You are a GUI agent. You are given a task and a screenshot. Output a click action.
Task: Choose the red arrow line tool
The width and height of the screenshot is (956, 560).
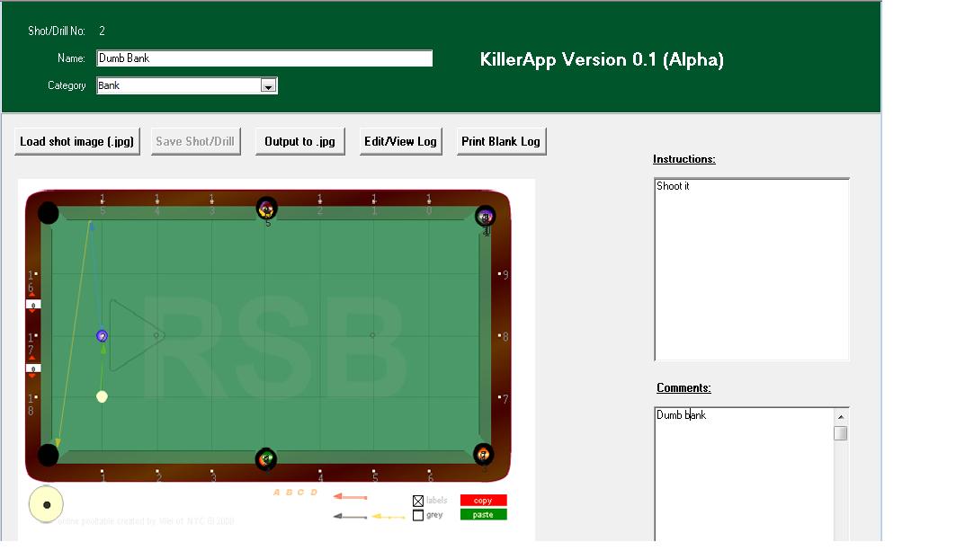350,496
